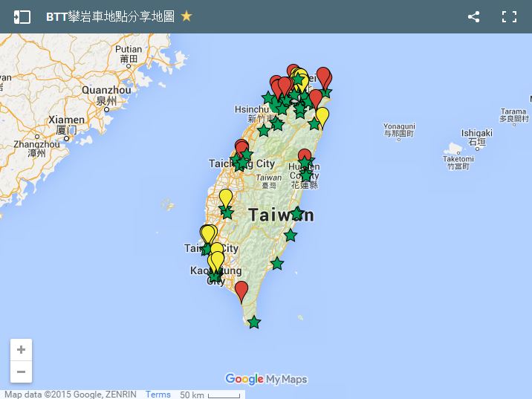
Task: Click the Google My Maps logo
Action: tap(266, 379)
